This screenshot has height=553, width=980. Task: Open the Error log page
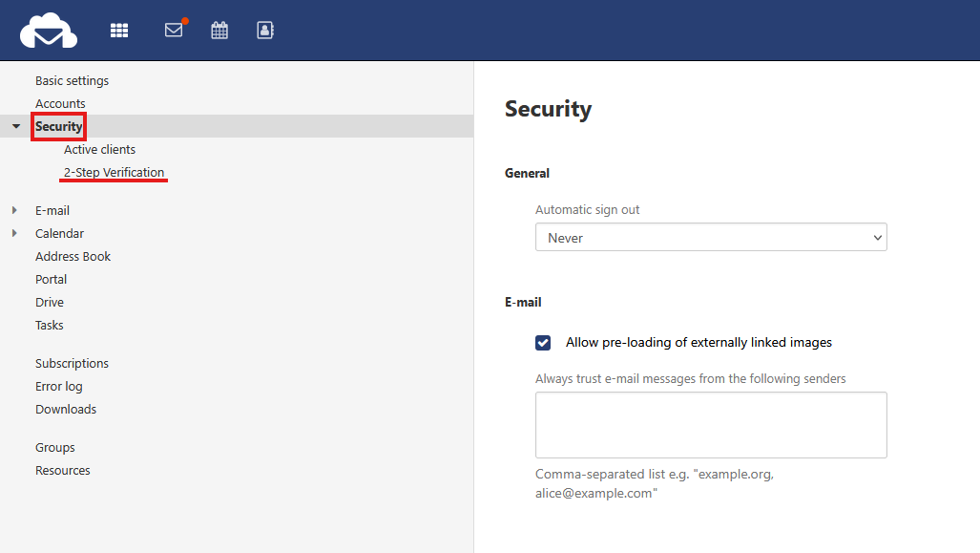tap(59, 386)
